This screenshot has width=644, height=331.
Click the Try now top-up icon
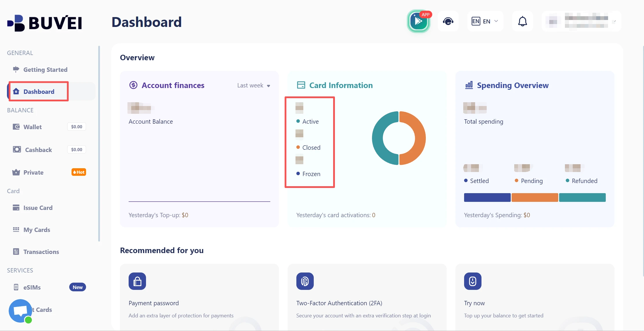pyautogui.click(x=473, y=281)
